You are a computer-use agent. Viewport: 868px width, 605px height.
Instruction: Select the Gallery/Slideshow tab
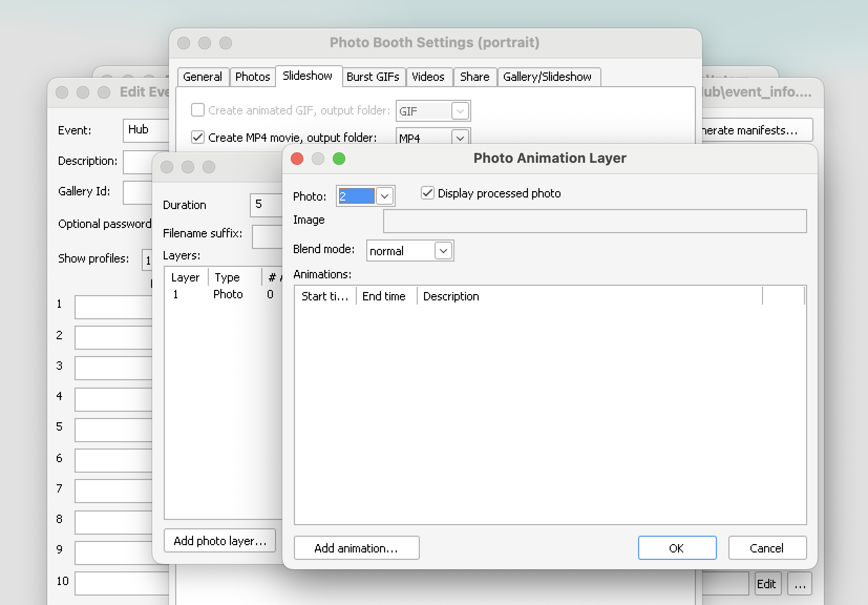point(547,77)
